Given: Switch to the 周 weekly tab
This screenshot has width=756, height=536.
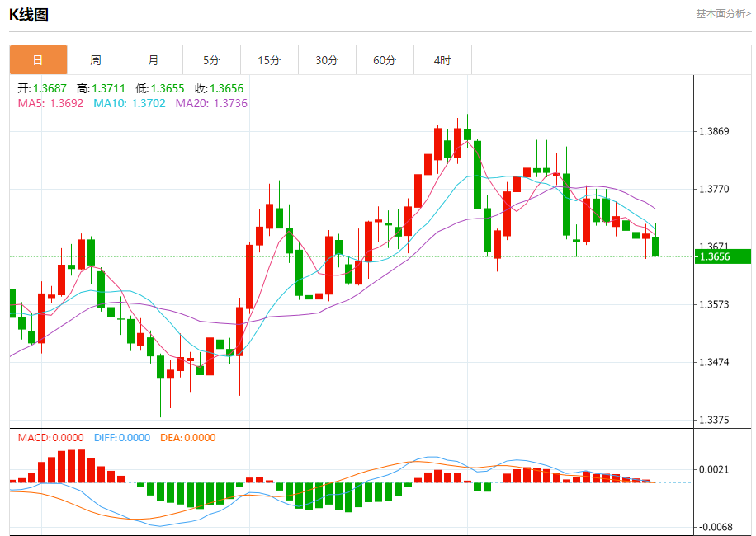Looking at the screenshot, I should (96, 60).
